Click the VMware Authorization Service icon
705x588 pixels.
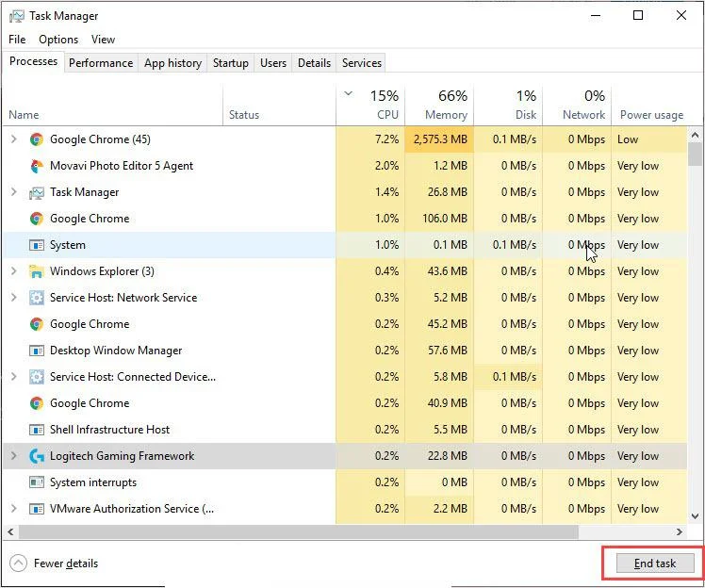[x=37, y=509]
